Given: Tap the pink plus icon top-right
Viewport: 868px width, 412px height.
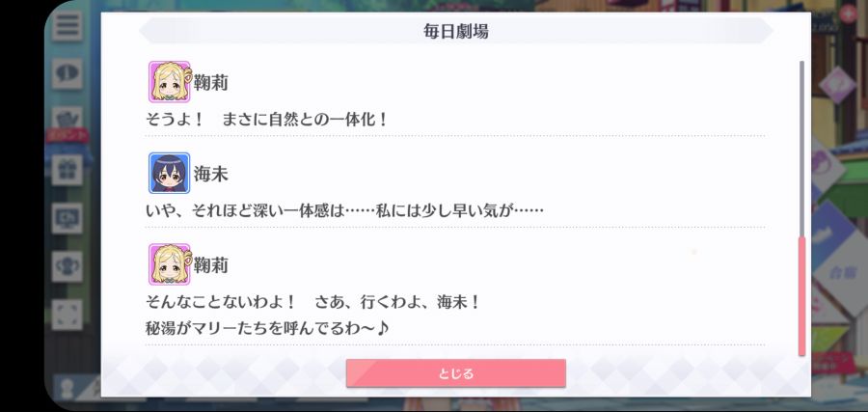Looking at the screenshot, I should coord(848,14).
